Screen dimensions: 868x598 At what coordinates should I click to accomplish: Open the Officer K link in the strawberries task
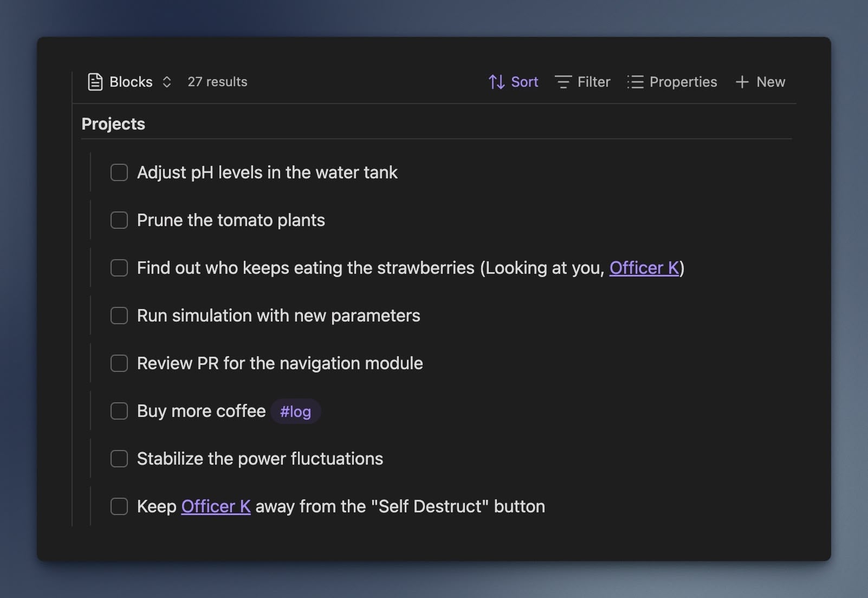tap(643, 268)
